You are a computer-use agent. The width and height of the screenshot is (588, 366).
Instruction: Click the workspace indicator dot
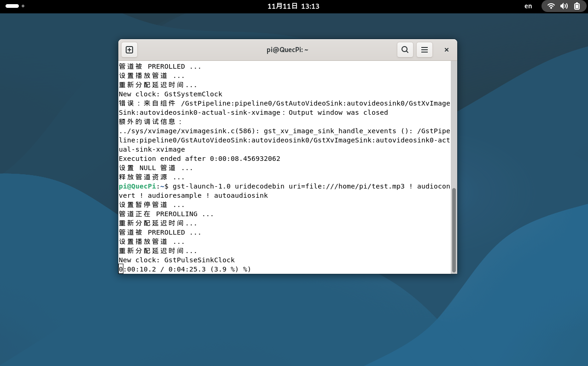click(23, 6)
